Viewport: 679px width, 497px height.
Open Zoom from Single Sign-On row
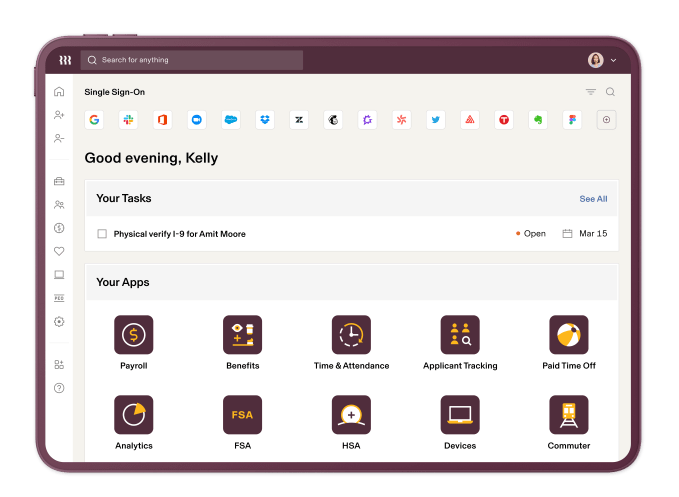pos(197,120)
